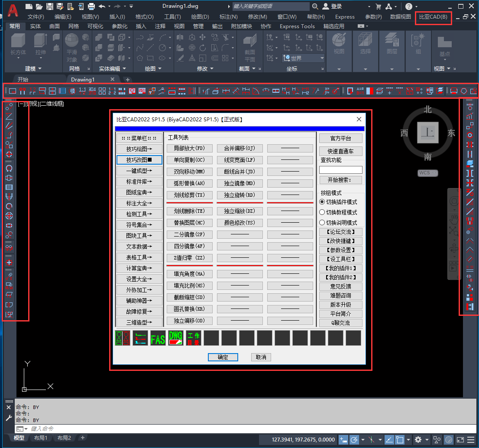The width and height of the screenshot is (479, 448).
Task: Click the 工作目录 icon in dialog
Action: coord(193,338)
